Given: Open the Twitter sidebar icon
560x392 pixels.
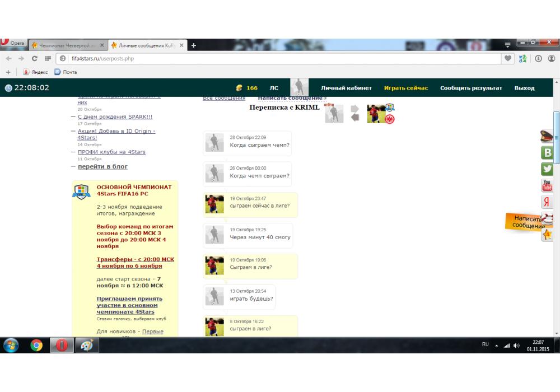Looking at the screenshot, I should (547, 169).
